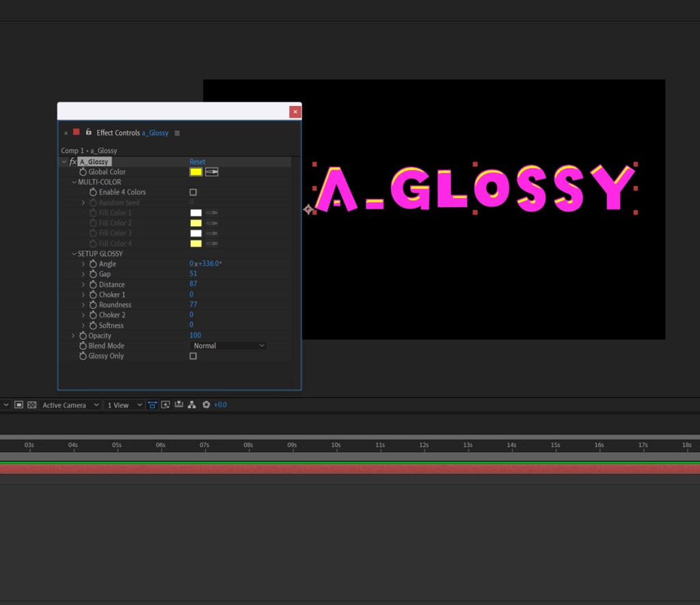Click the Opacity stopwatch icon
Image resolution: width=700 pixels, height=605 pixels.
point(82,335)
